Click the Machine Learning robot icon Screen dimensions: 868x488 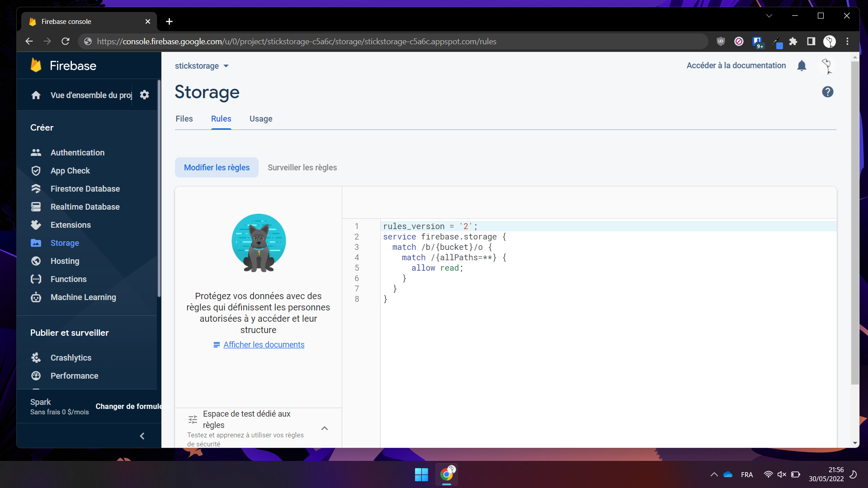(36, 297)
